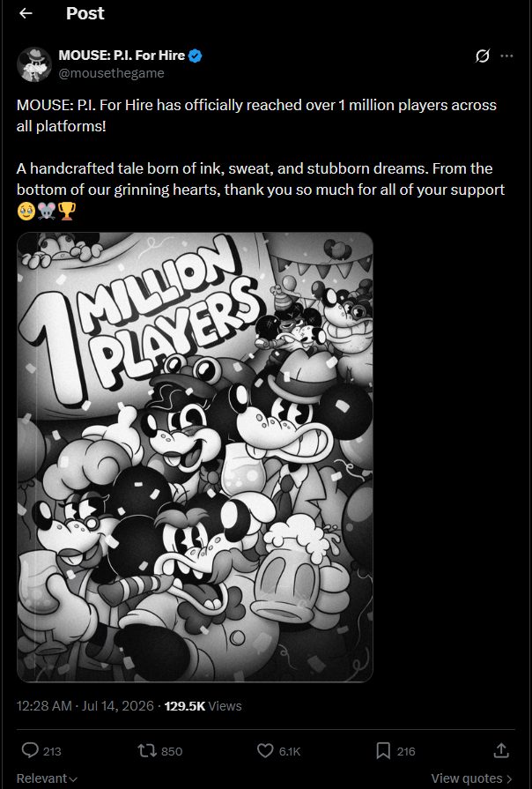This screenshot has height=789, width=532.
Task: Repost using the retweet arrows icon
Action: (x=146, y=751)
